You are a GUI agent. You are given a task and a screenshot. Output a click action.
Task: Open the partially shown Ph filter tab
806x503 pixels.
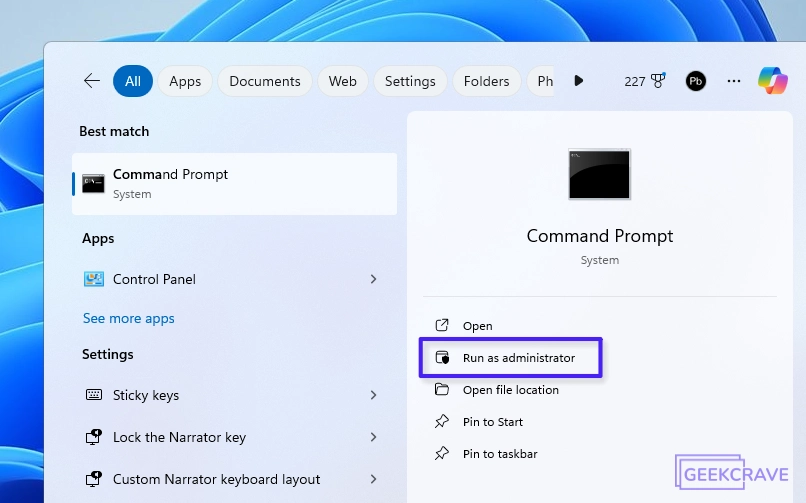click(541, 81)
